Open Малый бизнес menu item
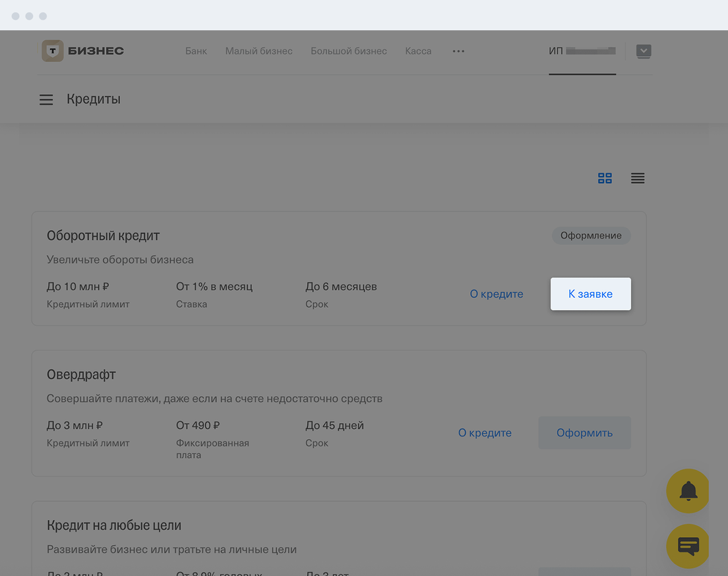The height and width of the screenshot is (576, 728). pos(258,51)
